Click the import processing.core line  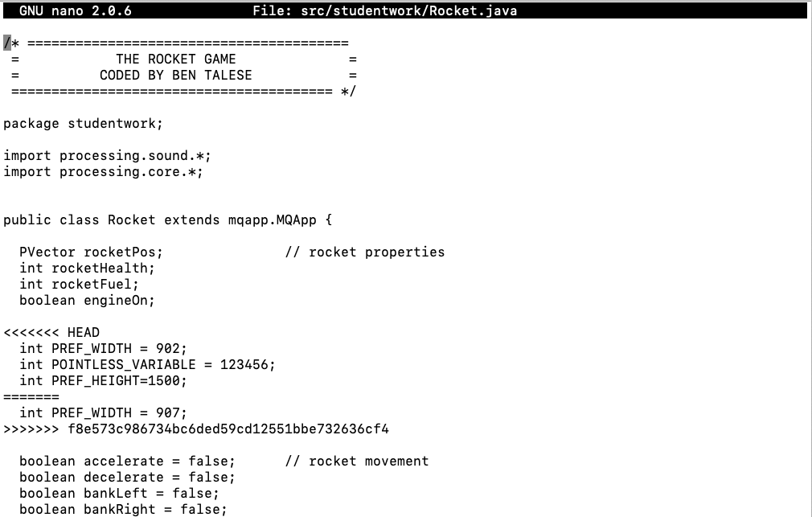click(103, 171)
